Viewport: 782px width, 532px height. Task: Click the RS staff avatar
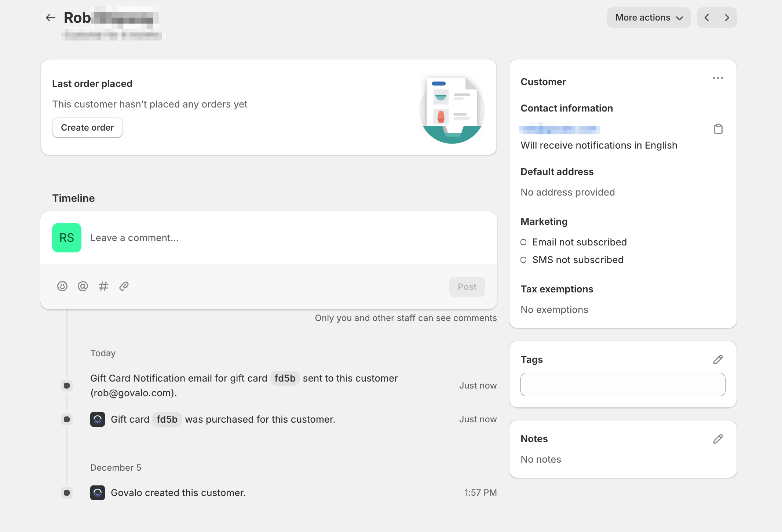(x=67, y=238)
